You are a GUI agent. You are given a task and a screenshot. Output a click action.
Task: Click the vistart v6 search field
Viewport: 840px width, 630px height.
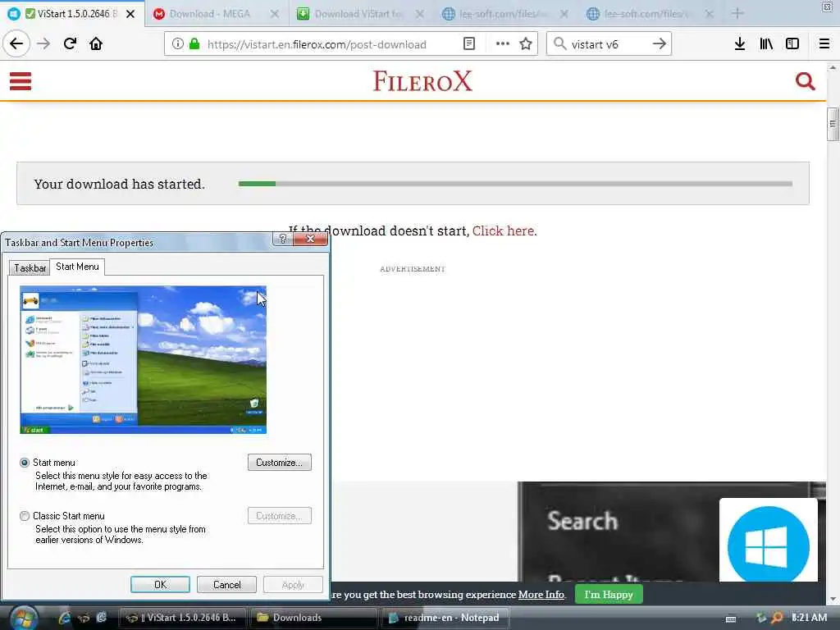coord(608,44)
